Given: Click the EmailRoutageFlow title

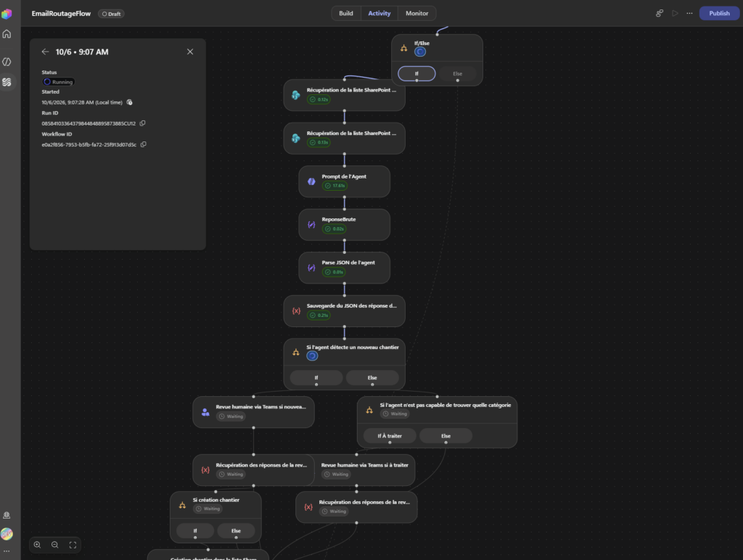Looking at the screenshot, I should pyautogui.click(x=61, y=13).
